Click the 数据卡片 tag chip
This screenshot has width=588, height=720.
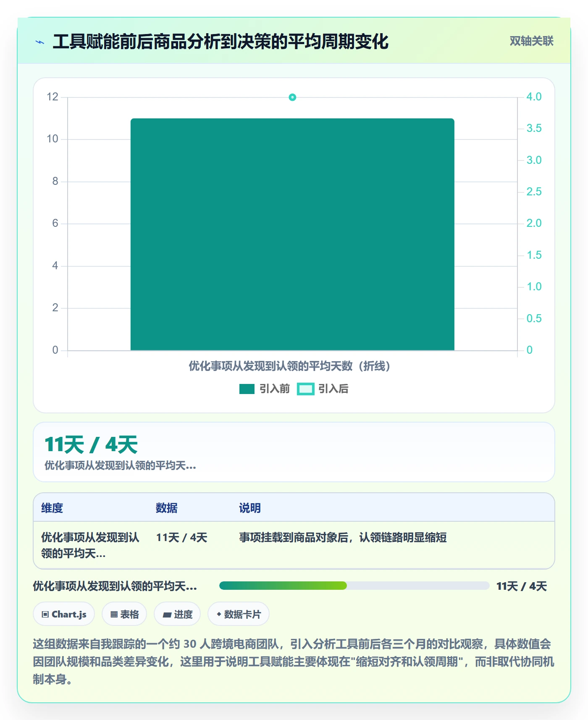coord(239,614)
